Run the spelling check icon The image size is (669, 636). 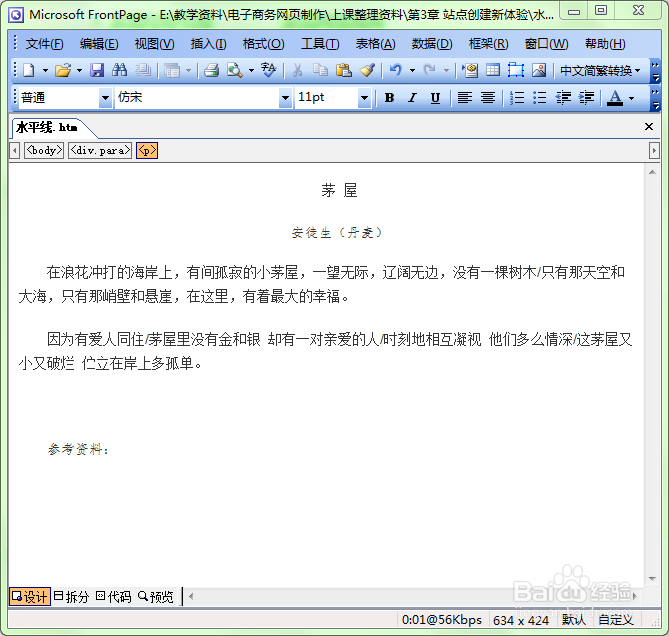click(x=268, y=70)
